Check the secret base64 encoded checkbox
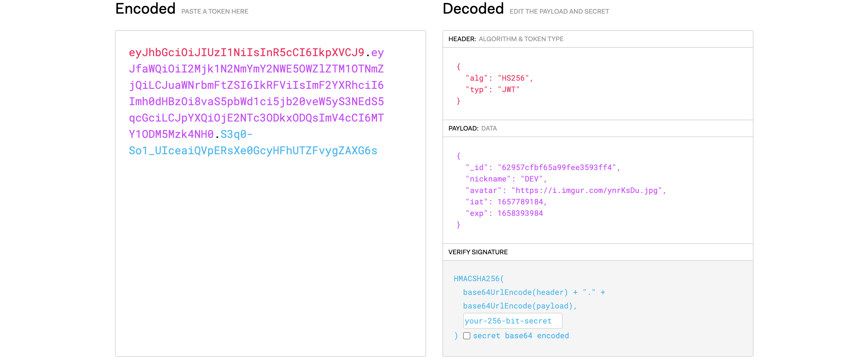 tap(467, 336)
